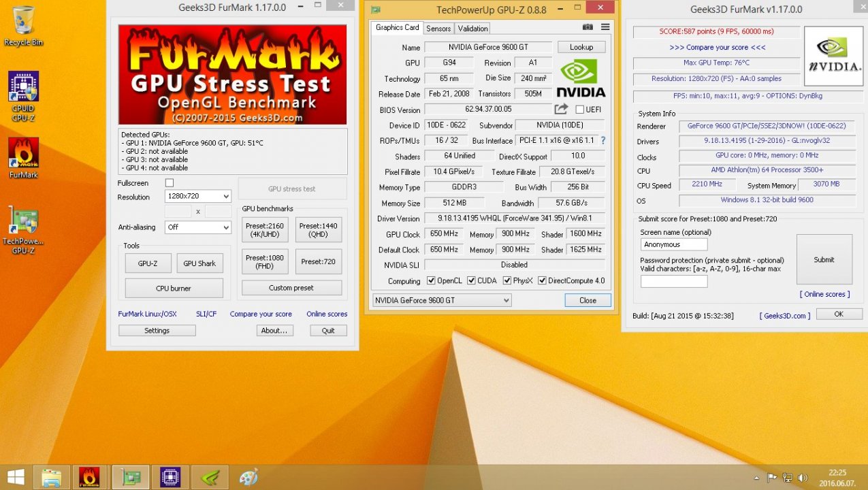This screenshot has height=490, width=868.
Task: Toggle PhysX computing checkbox
Action: [x=507, y=280]
